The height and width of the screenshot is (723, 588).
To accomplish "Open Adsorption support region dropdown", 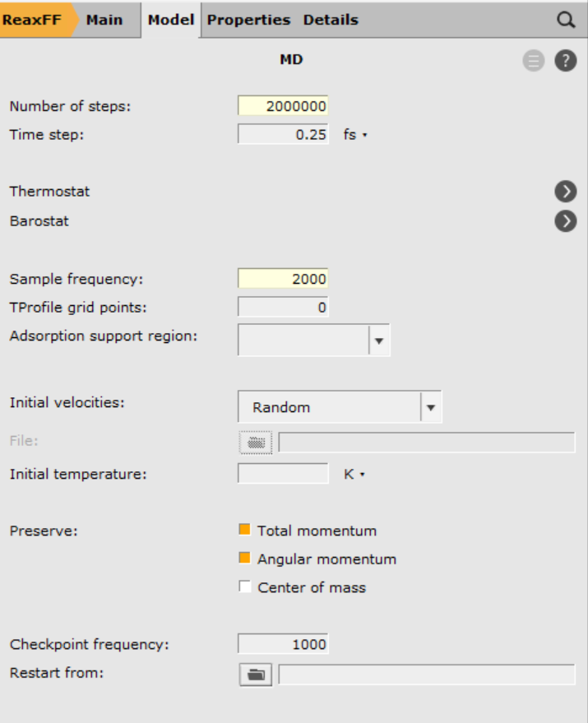I will tap(379, 340).
